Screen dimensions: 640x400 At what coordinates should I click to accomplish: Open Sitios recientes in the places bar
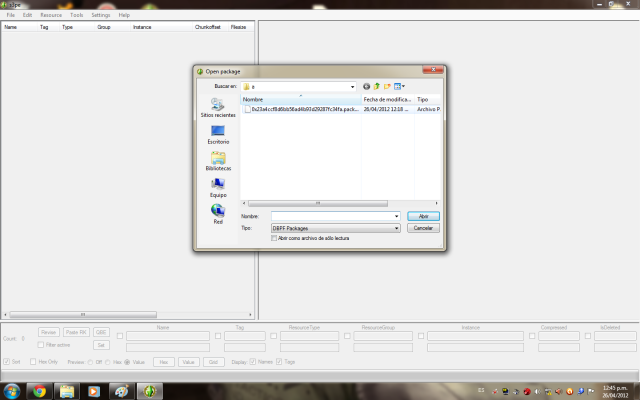218,108
